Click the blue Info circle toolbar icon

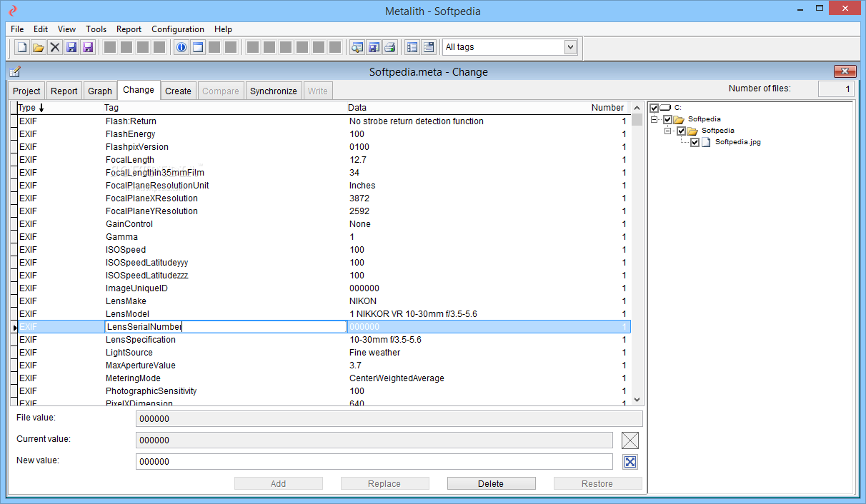point(181,47)
